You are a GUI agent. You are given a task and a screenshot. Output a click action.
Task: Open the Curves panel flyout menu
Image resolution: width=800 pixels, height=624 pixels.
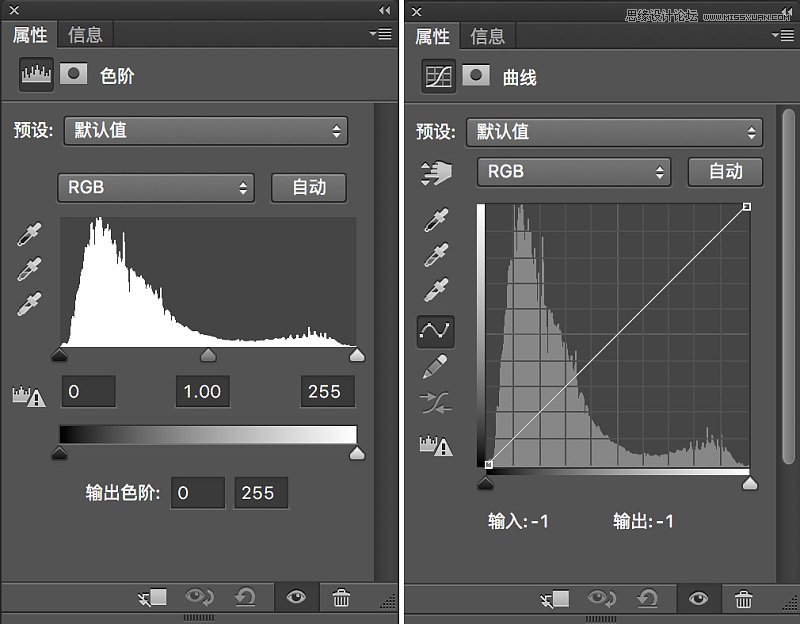[783, 35]
